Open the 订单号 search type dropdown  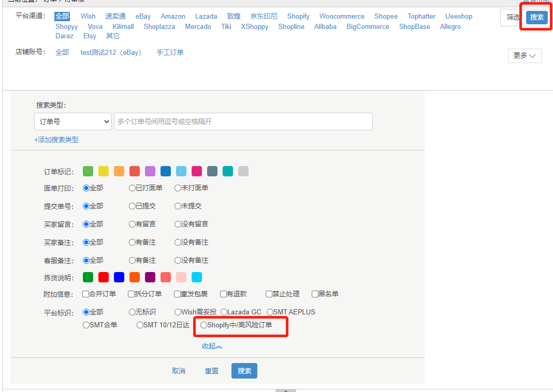(x=73, y=122)
